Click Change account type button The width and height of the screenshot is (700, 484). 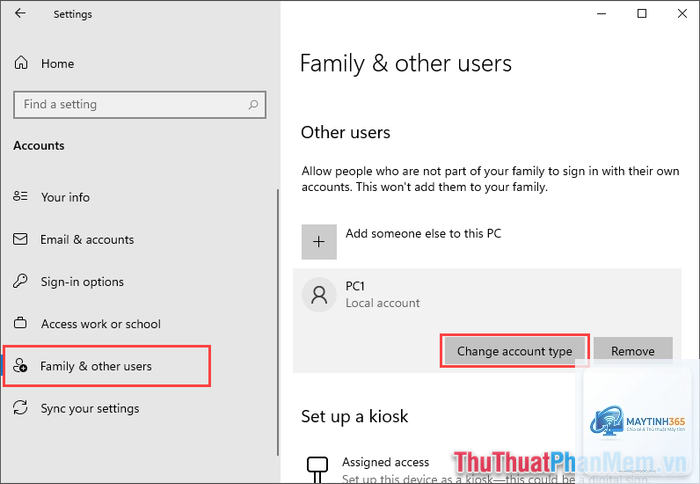pos(514,351)
